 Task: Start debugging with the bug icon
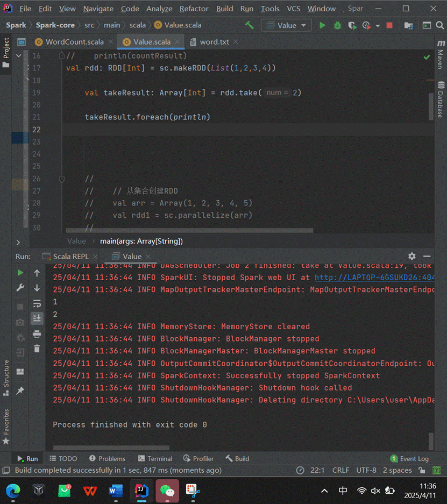(x=337, y=25)
